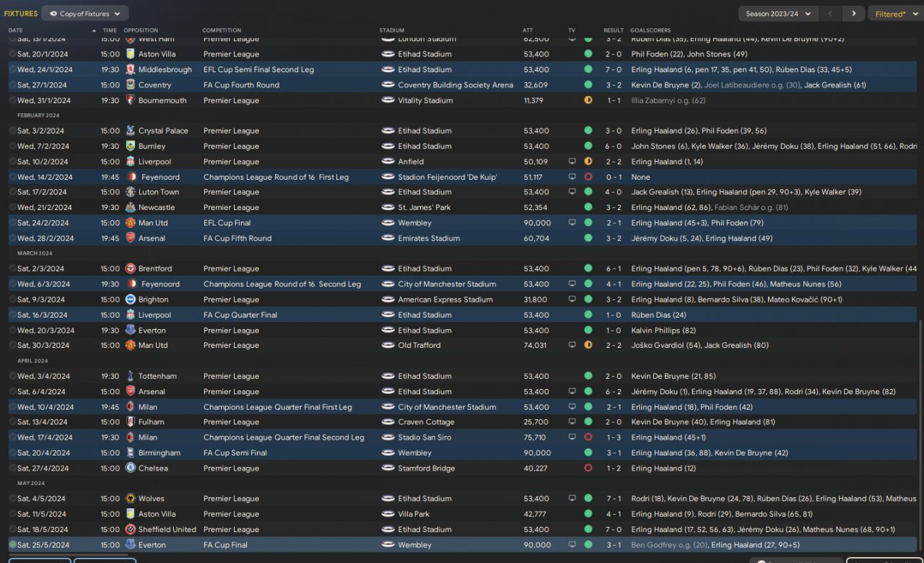Tick the circle for the Wed, 3/4/2024 fixture

click(12, 377)
